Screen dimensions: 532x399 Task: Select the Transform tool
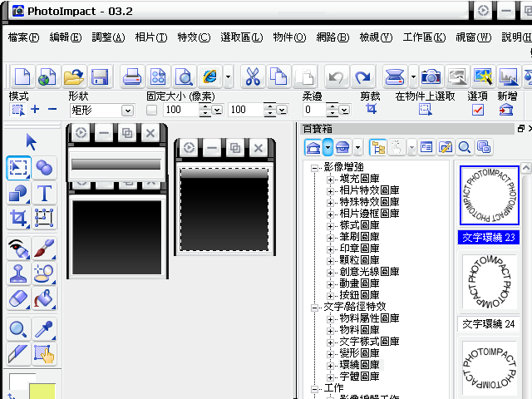point(44,219)
